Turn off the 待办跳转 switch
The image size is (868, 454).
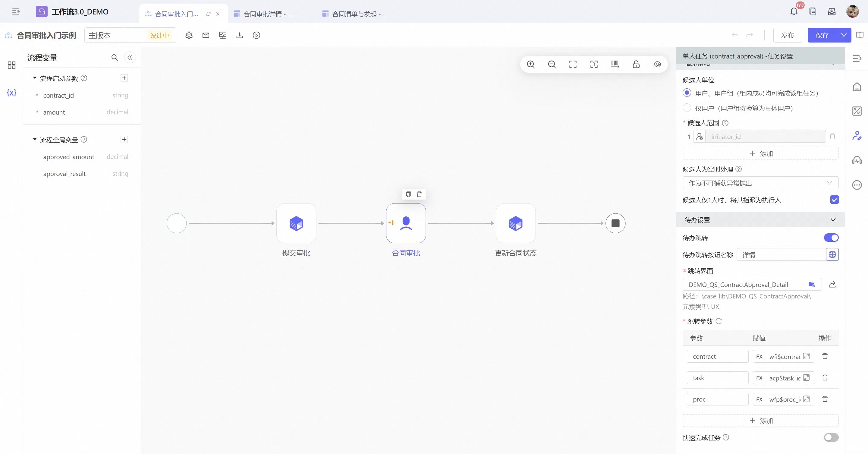tap(831, 238)
